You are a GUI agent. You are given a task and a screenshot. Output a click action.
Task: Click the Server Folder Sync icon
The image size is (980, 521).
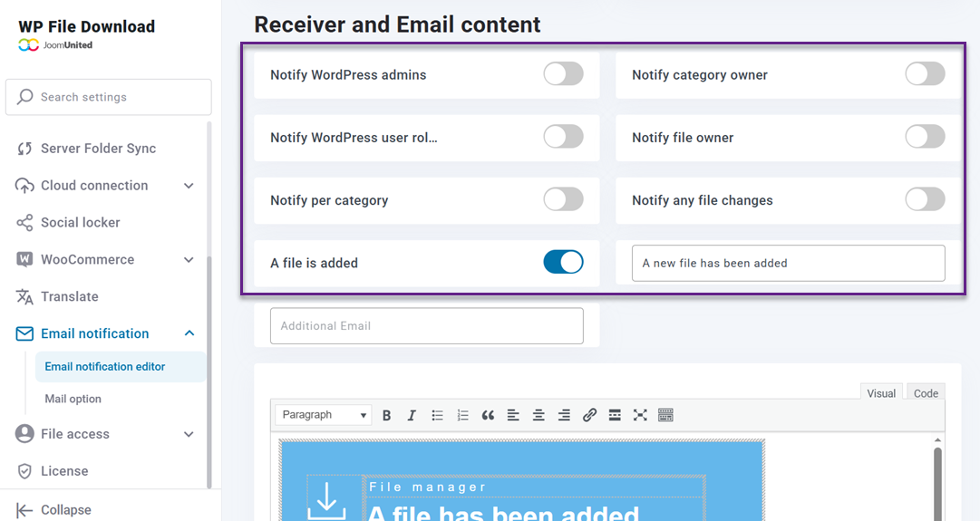(24, 149)
